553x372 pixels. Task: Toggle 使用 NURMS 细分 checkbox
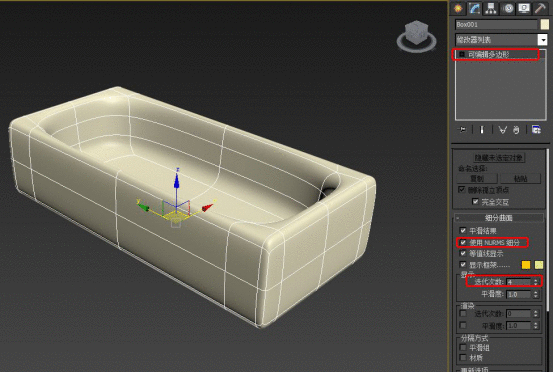(463, 242)
